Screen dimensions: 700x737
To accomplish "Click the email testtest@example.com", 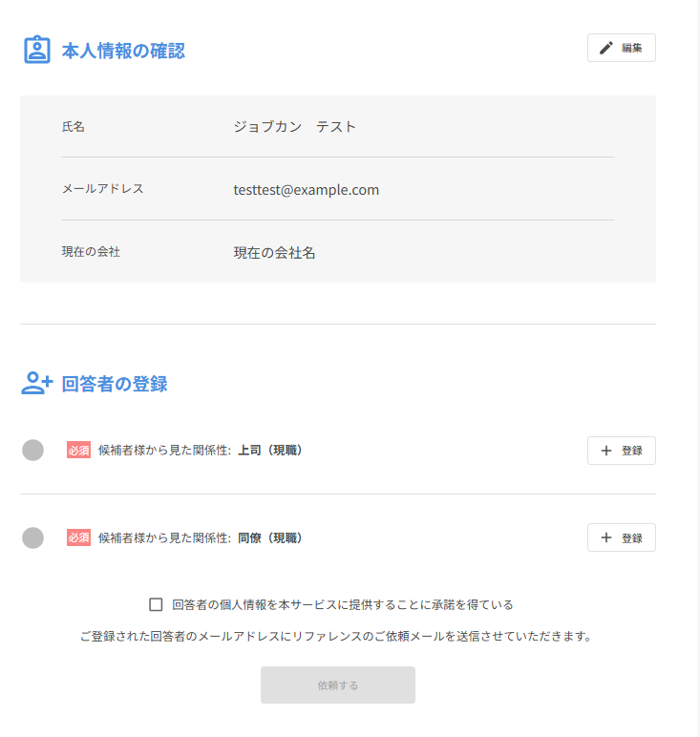I will 306,190.
